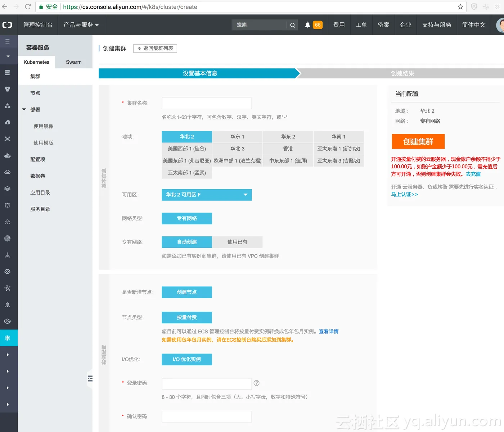Image resolution: width=504 pixels, height=432 pixels.
Task: Click the Aliyun logo in the top-left corner
Action: [7, 25]
